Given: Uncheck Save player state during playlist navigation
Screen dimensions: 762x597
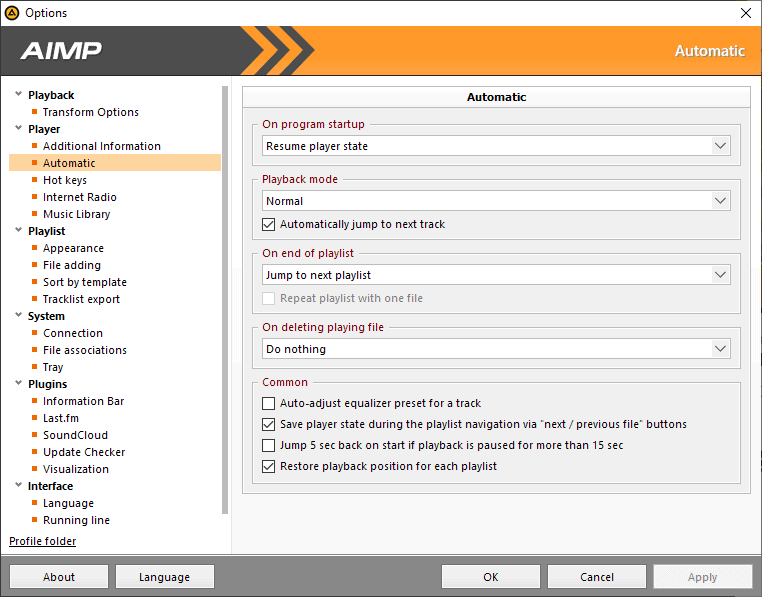Looking at the screenshot, I should (268, 424).
